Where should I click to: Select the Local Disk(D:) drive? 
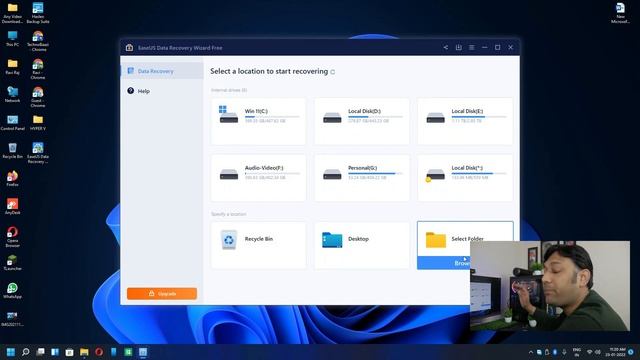coord(362,121)
